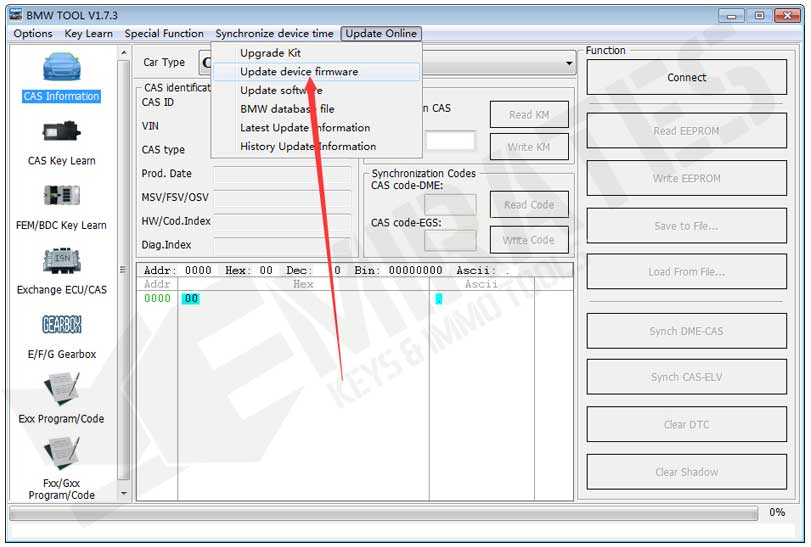Click the Write Code button
The width and height of the screenshot is (811, 547).
529,240
